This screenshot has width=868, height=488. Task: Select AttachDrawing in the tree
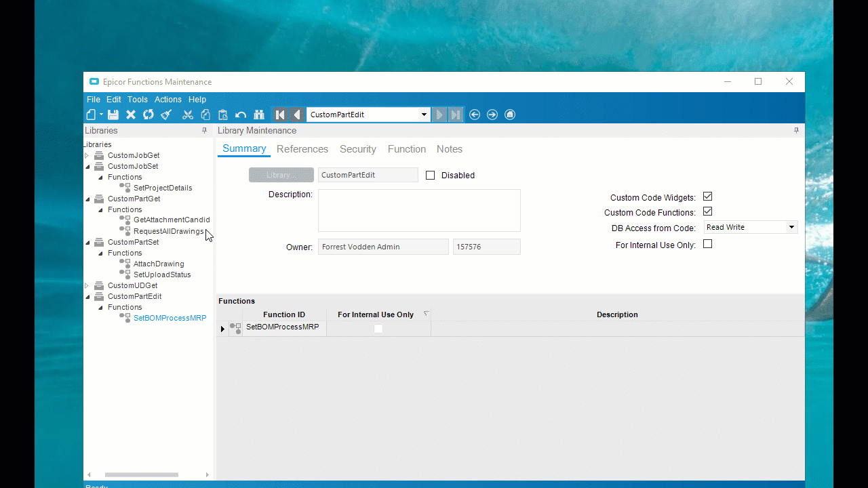click(159, 264)
